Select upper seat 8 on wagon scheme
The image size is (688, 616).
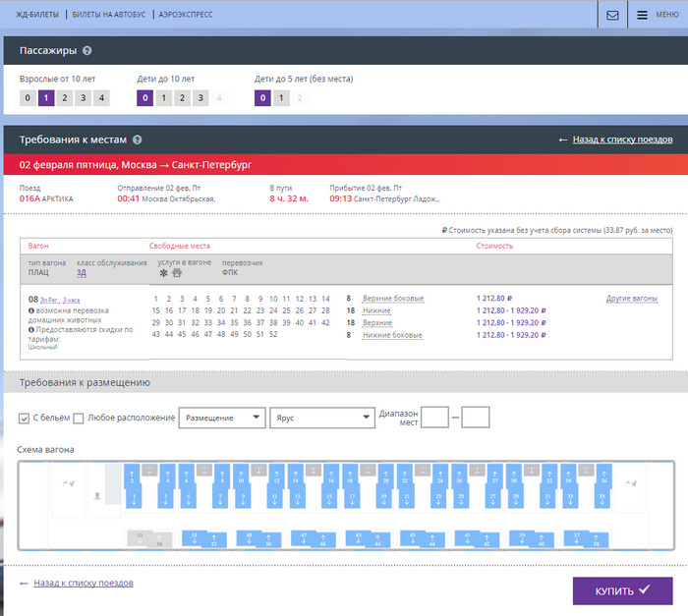222,476
